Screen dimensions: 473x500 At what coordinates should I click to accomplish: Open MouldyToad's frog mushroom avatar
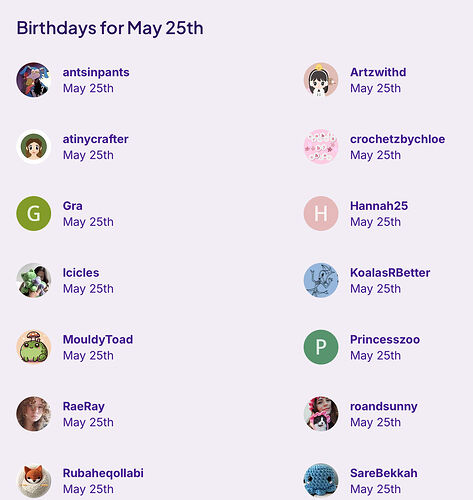34,347
